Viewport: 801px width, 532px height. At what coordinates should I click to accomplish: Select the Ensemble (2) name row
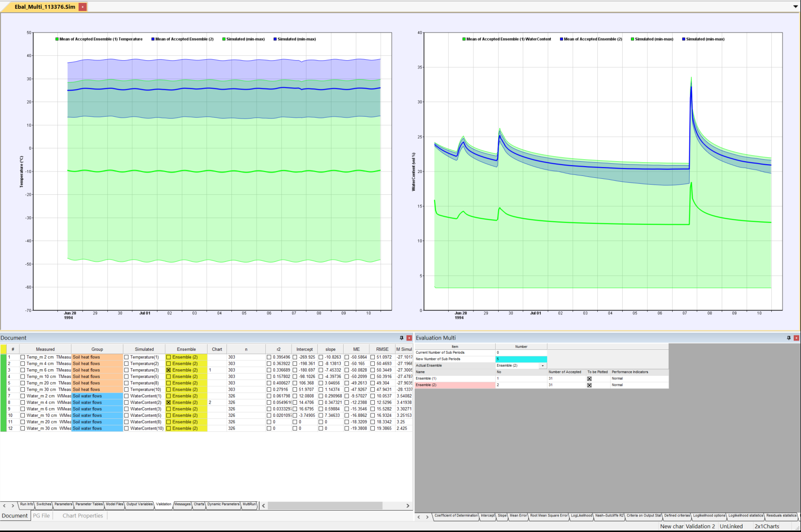455,385
